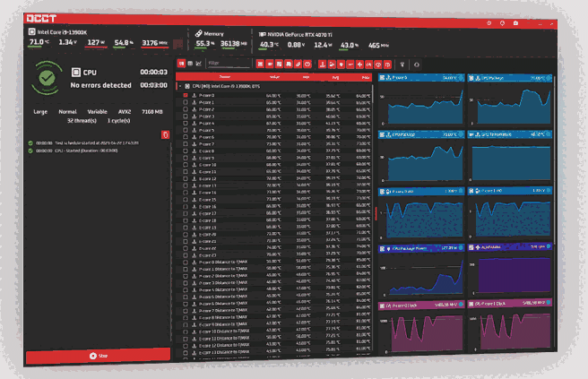Sort by the Max column header
The image size is (588, 379).
(x=366, y=78)
